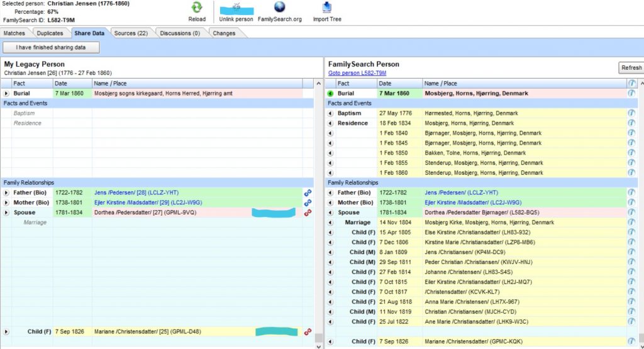644x349 pixels.
Task: Click info icon for Kirstine Marie child row
Action: (x=631, y=242)
